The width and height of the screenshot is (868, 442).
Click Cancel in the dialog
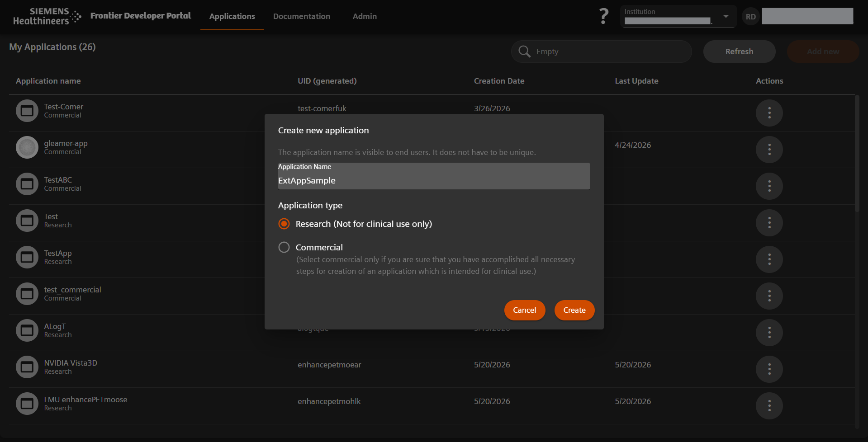(x=525, y=310)
